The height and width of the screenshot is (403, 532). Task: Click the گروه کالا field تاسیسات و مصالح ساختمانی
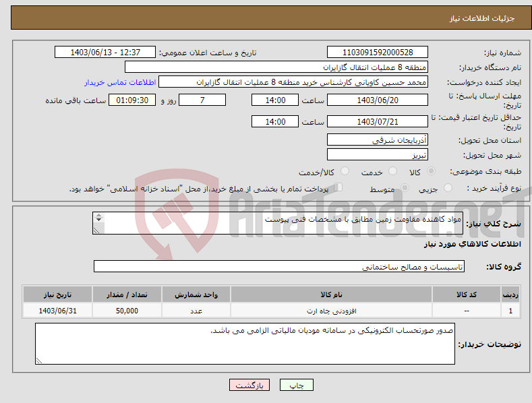pos(279,266)
